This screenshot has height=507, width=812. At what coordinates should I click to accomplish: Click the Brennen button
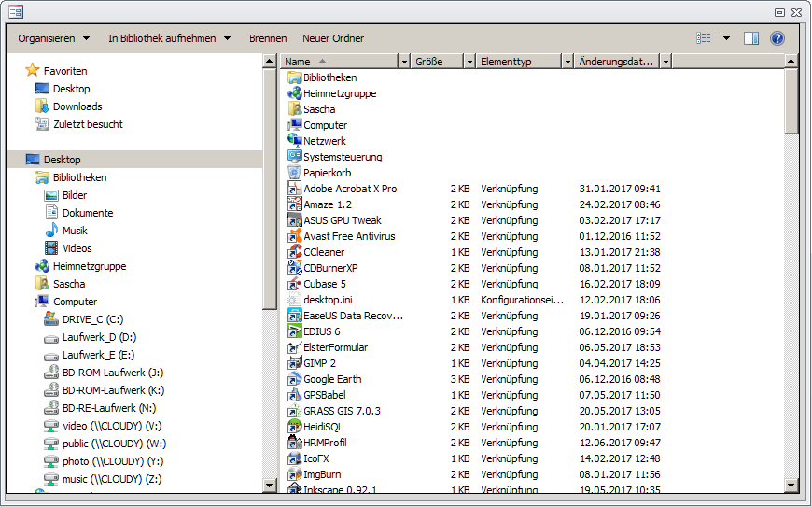click(x=268, y=38)
